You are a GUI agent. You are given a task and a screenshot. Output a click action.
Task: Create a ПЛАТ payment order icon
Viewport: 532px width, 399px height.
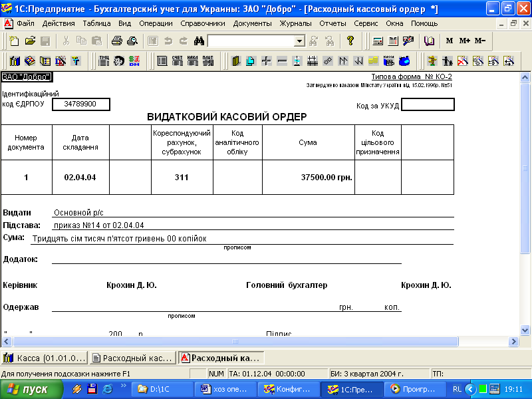[x=208, y=61]
